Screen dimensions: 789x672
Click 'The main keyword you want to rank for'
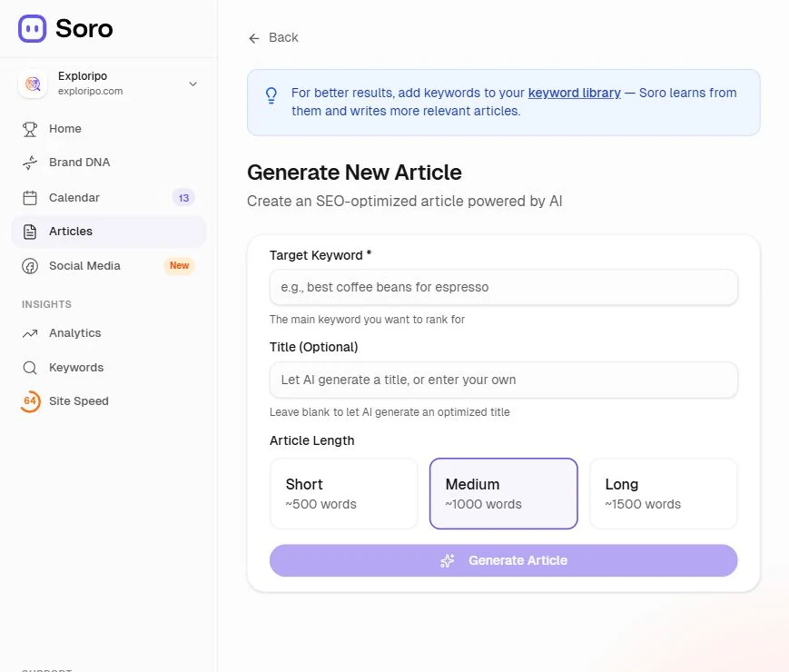(x=367, y=319)
